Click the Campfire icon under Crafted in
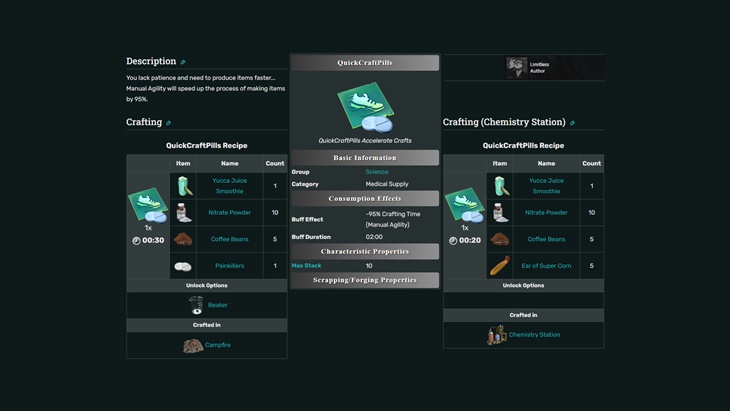This screenshot has height=411, width=730. point(193,345)
